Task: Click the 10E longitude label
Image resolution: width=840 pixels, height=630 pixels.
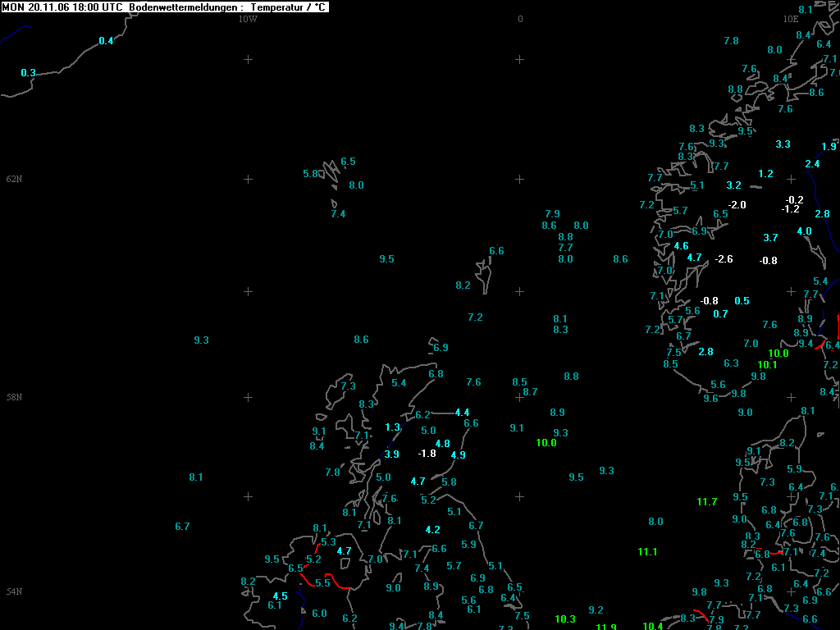Action: pos(790,19)
